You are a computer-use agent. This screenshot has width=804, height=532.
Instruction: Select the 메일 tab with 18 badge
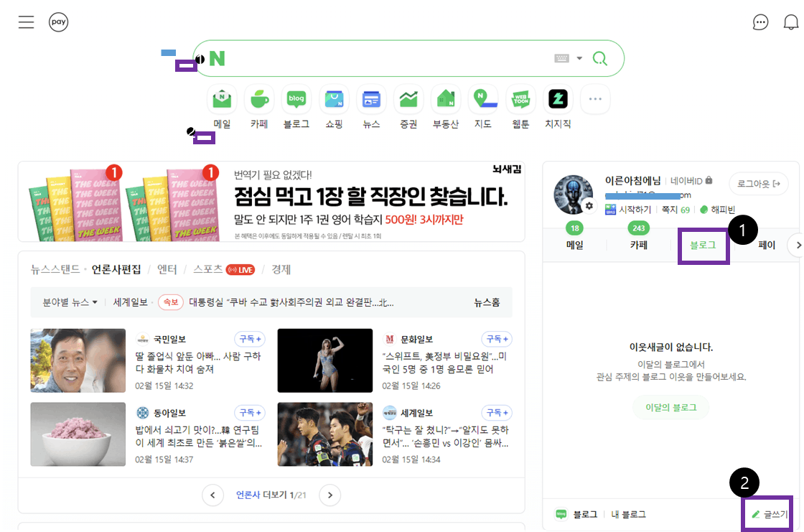(x=575, y=245)
